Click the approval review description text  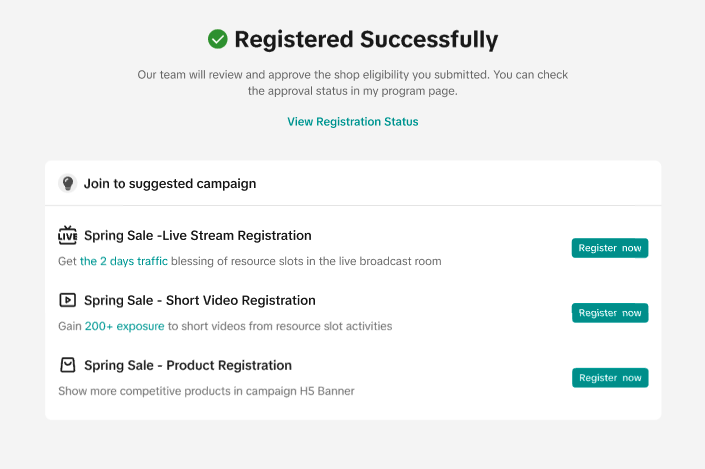(x=352, y=82)
